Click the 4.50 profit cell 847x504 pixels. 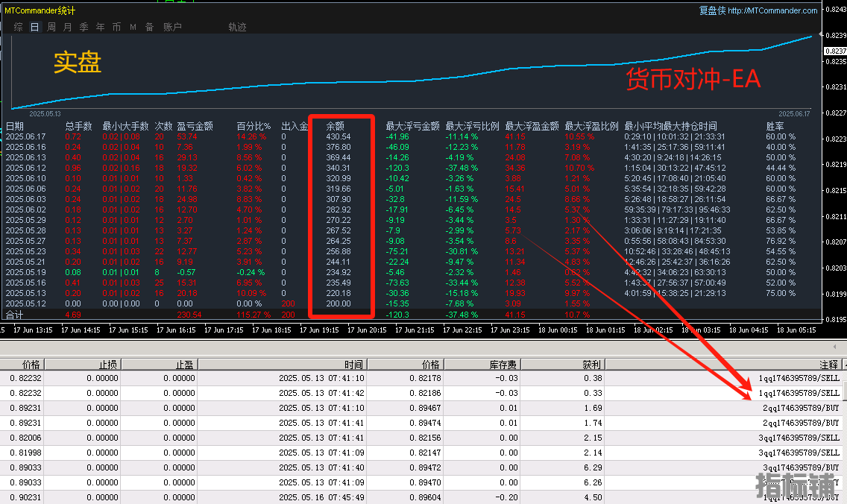point(593,497)
